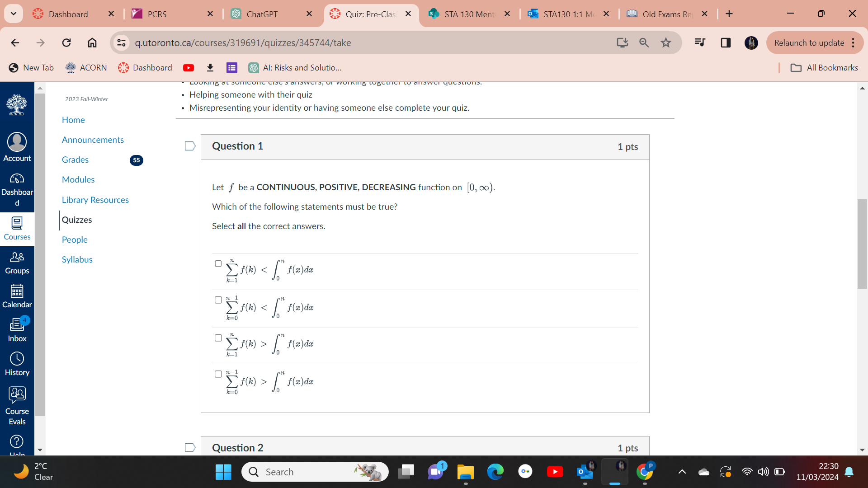Screen dimensions: 868x488
Task: Open the Account panel in the Canvas sidebar
Action: tap(17, 146)
